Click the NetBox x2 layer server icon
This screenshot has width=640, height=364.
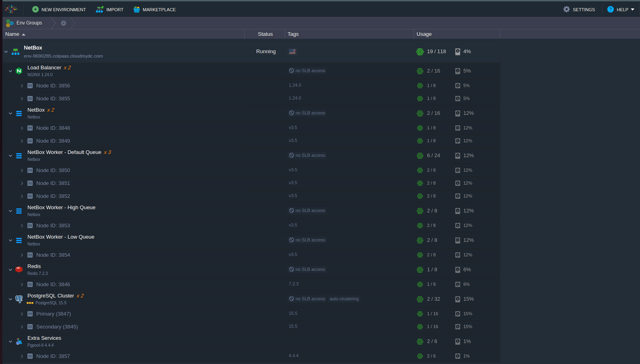pos(19,113)
